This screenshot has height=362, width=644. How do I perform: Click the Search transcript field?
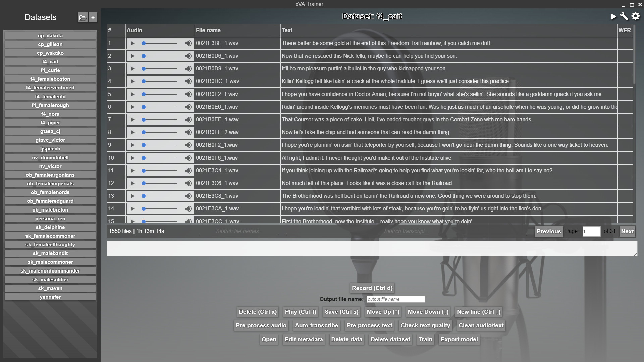[406, 231]
